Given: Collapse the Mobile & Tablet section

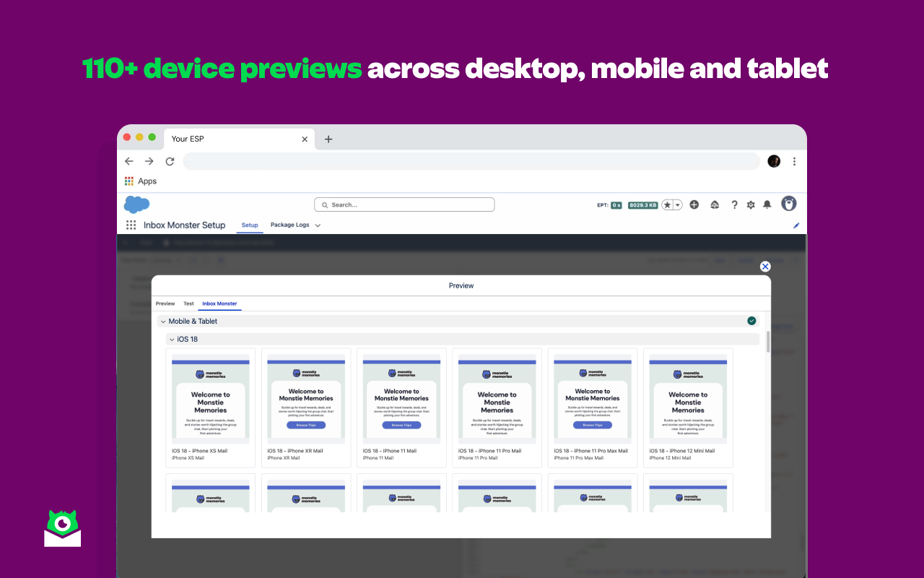Looking at the screenshot, I should tap(163, 321).
